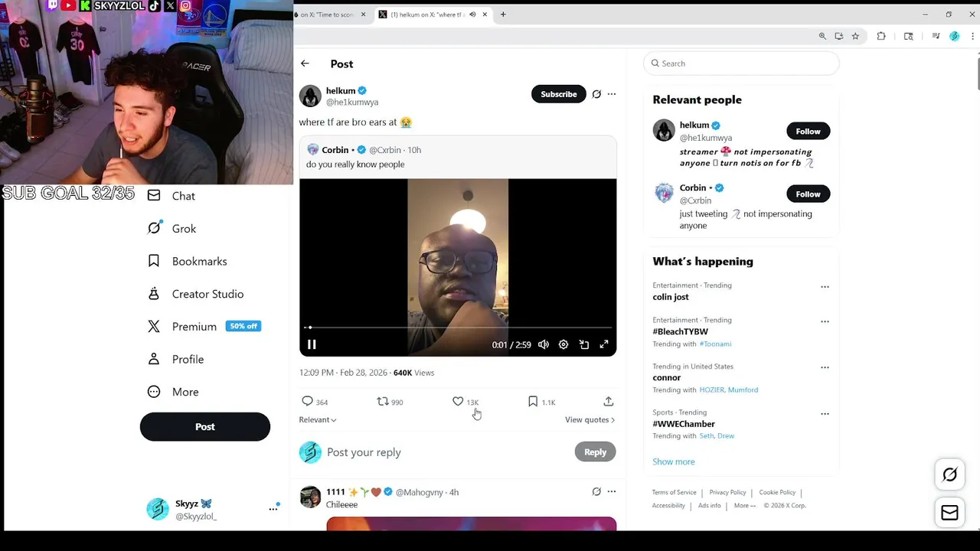Viewport: 980px width, 551px height.
Task: Open options for colin jost trend
Action: [825, 287]
